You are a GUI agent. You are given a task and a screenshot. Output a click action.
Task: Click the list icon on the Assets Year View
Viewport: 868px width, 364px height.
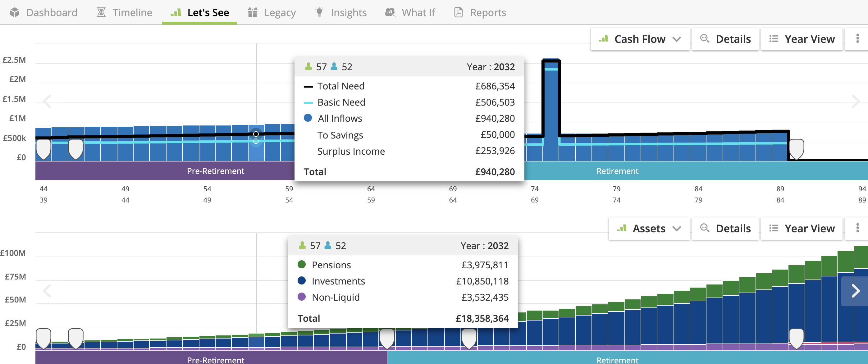pyautogui.click(x=774, y=228)
